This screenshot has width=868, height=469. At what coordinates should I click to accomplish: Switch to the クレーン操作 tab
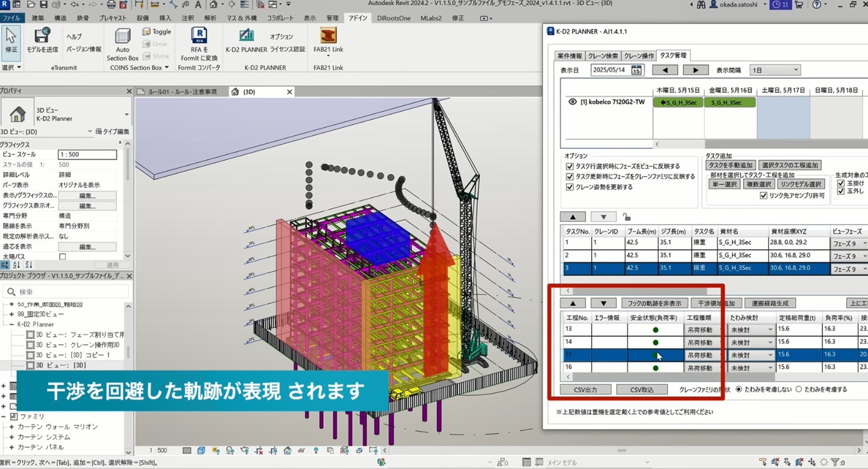click(638, 56)
